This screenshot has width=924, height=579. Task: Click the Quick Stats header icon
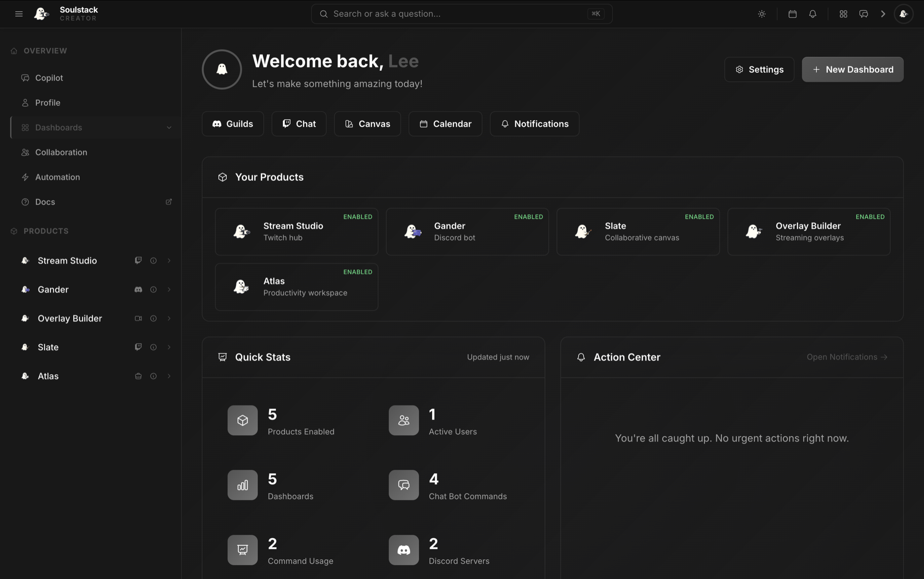(222, 357)
